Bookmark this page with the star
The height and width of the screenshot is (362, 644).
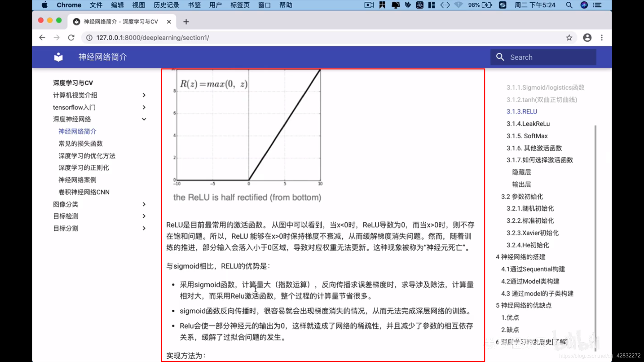click(x=569, y=38)
